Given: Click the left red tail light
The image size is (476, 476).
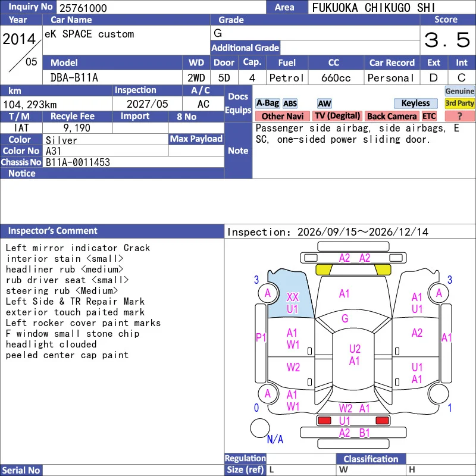Looking at the screenshot, I should pos(324,421).
